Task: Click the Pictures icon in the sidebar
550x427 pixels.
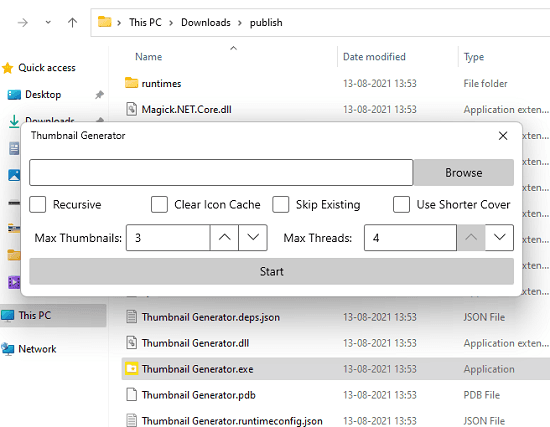Action: 14,175
